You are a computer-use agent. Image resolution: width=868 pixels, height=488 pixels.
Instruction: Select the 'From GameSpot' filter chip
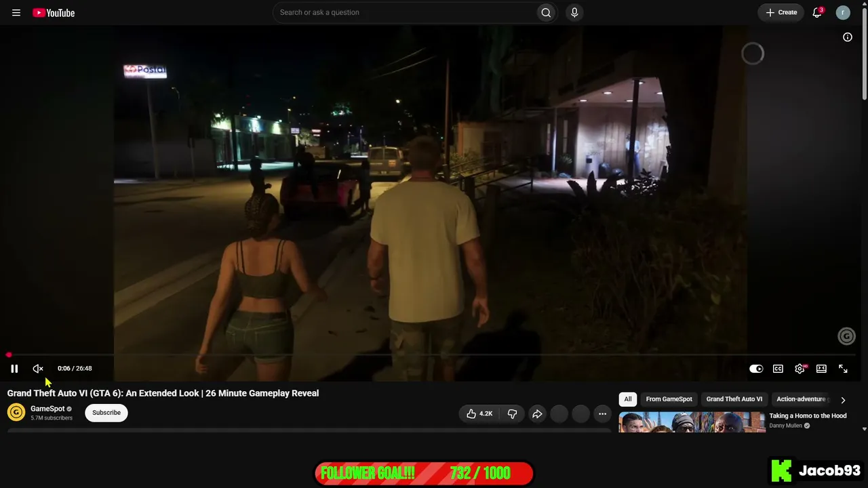tap(669, 399)
